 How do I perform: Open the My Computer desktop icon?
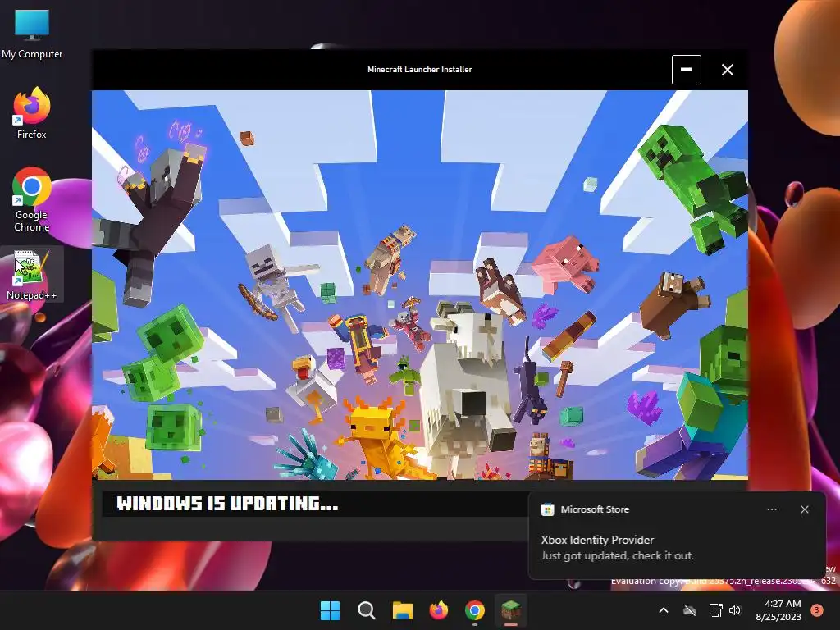point(32,34)
